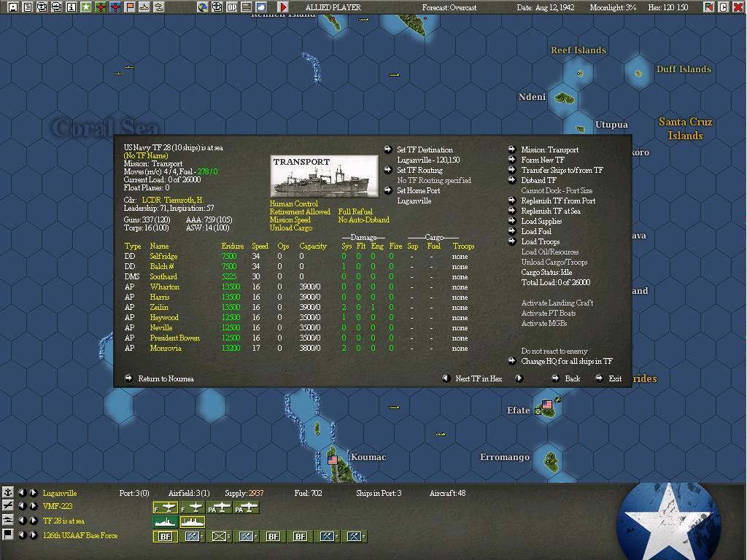Go to previous base next to Luganville

coord(23,493)
